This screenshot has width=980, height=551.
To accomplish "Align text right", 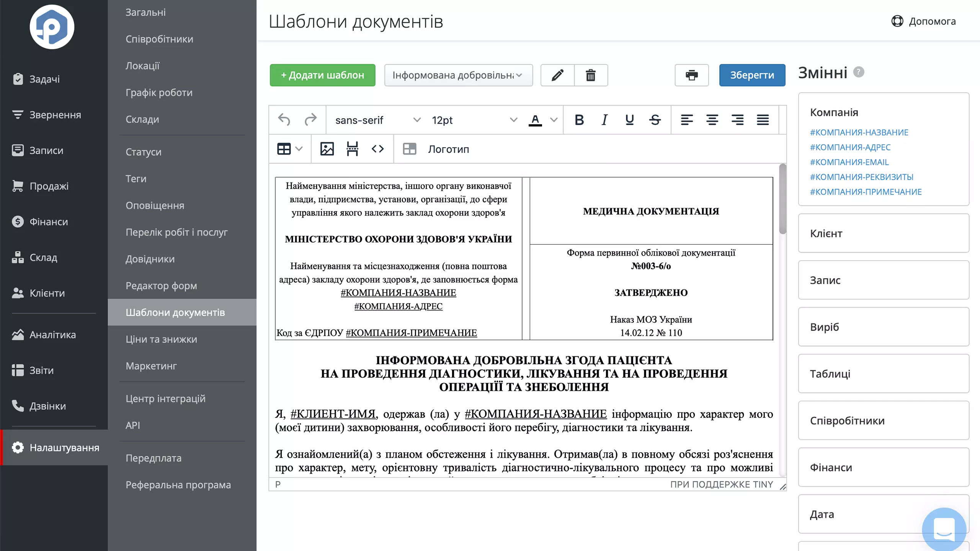I will tap(737, 120).
